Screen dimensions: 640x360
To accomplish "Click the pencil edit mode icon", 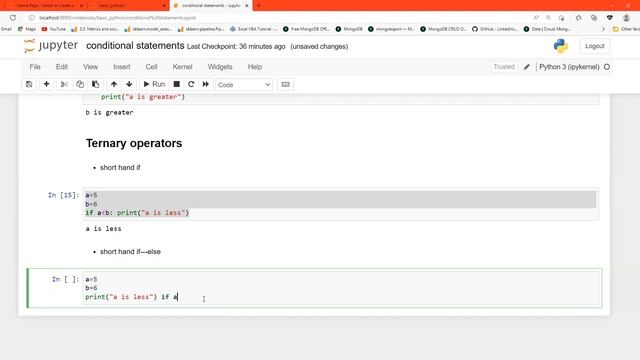I will pos(527,67).
